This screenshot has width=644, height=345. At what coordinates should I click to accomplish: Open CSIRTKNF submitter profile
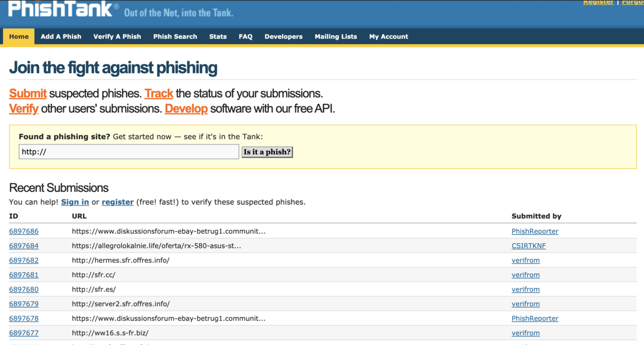pos(529,246)
